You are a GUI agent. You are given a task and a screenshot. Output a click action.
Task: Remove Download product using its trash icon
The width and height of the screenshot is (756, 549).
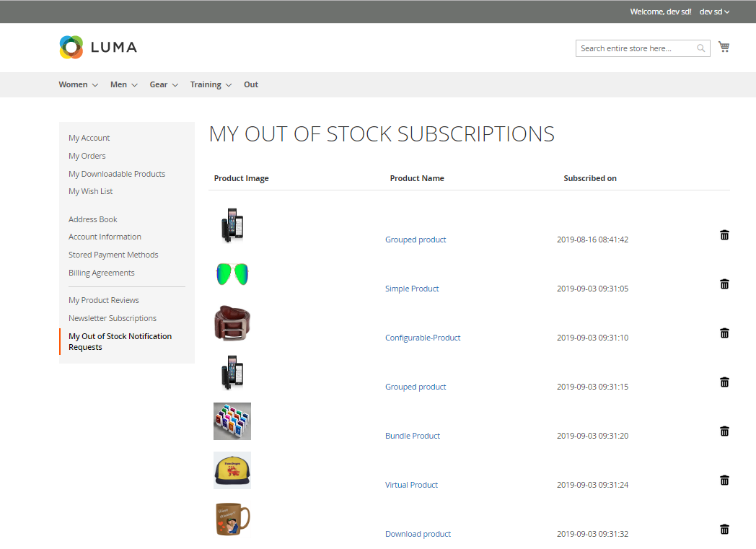point(724,530)
